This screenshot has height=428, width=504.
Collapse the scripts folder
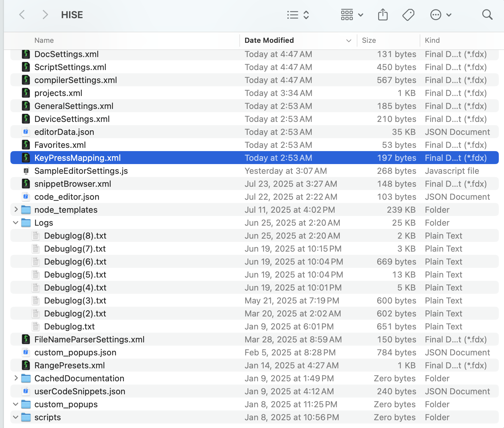click(16, 417)
